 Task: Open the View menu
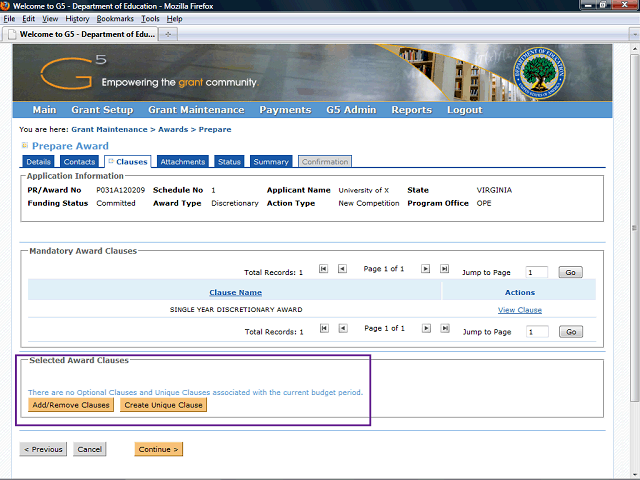point(50,19)
